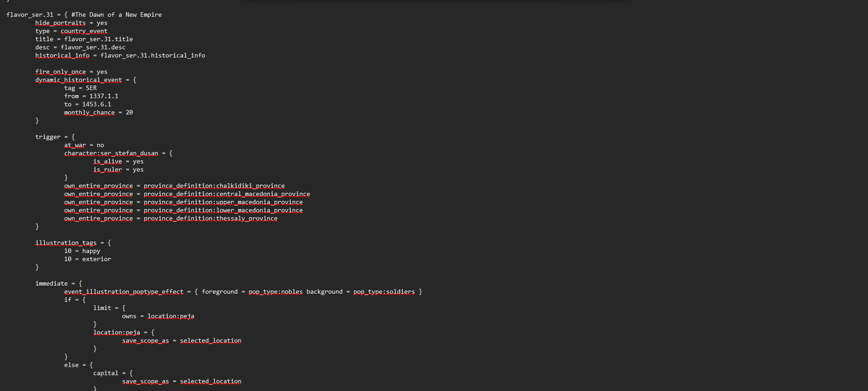The image size is (868, 391).
Task: Click the 'at_war' condition
Action: [x=75, y=145]
